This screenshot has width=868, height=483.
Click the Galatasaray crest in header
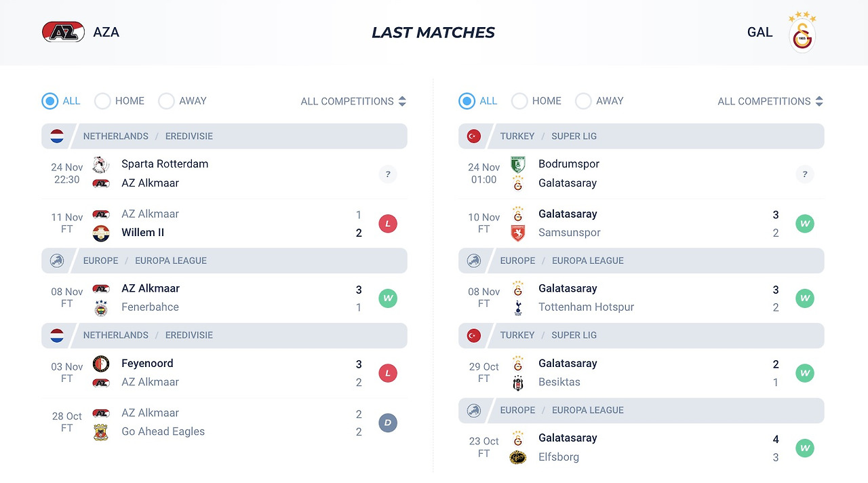pos(802,32)
